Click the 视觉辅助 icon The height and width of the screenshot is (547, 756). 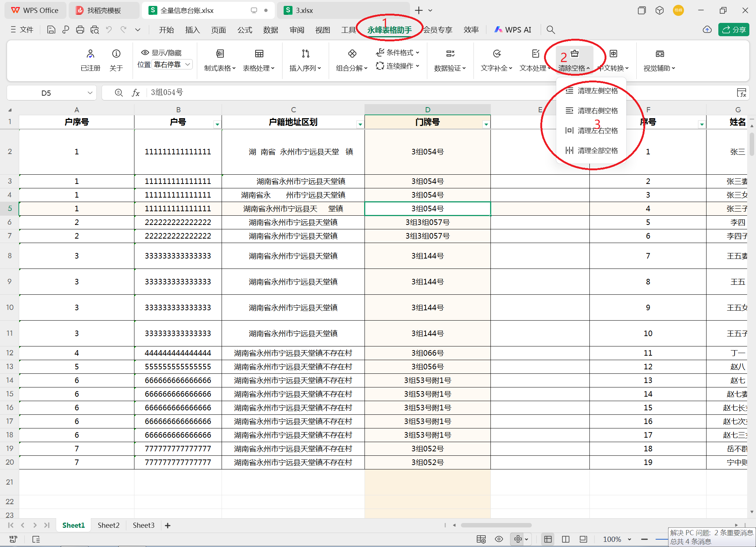[660, 54]
